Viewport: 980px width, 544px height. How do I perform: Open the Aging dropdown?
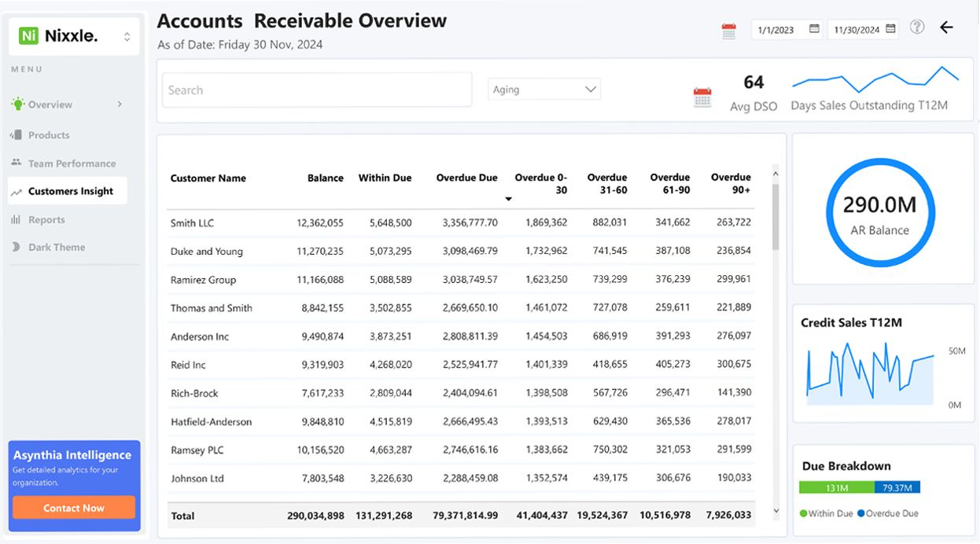544,90
